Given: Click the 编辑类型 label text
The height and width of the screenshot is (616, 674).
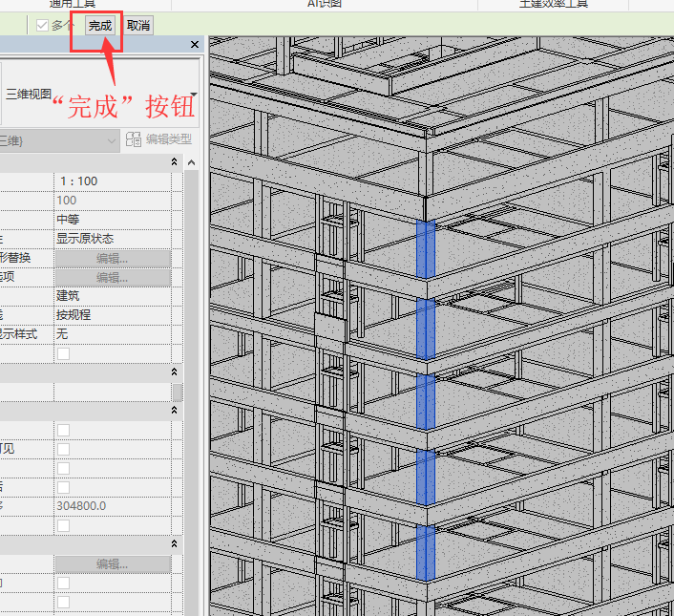Looking at the screenshot, I should pos(168,139).
